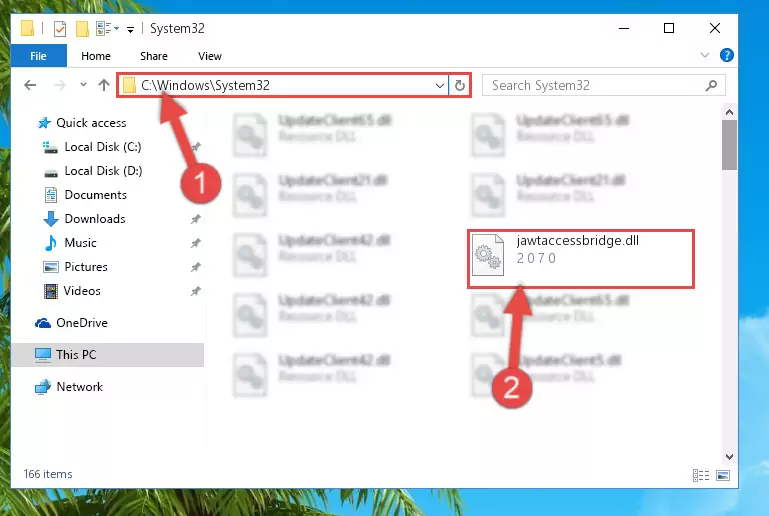This screenshot has width=769, height=516.
Task: Maximize the System32 window
Action: coord(668,28)
